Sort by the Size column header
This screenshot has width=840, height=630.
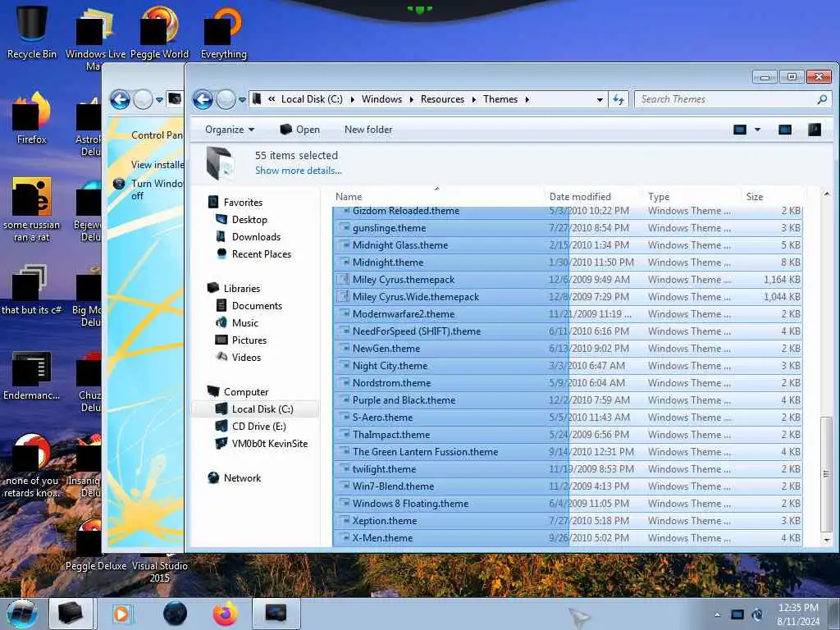click(772, 197)
